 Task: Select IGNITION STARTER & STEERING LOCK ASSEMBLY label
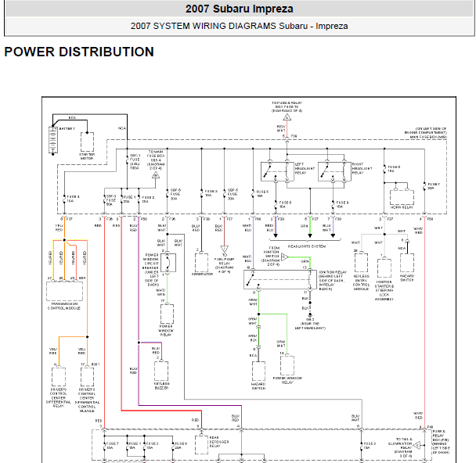pos(384,290)
